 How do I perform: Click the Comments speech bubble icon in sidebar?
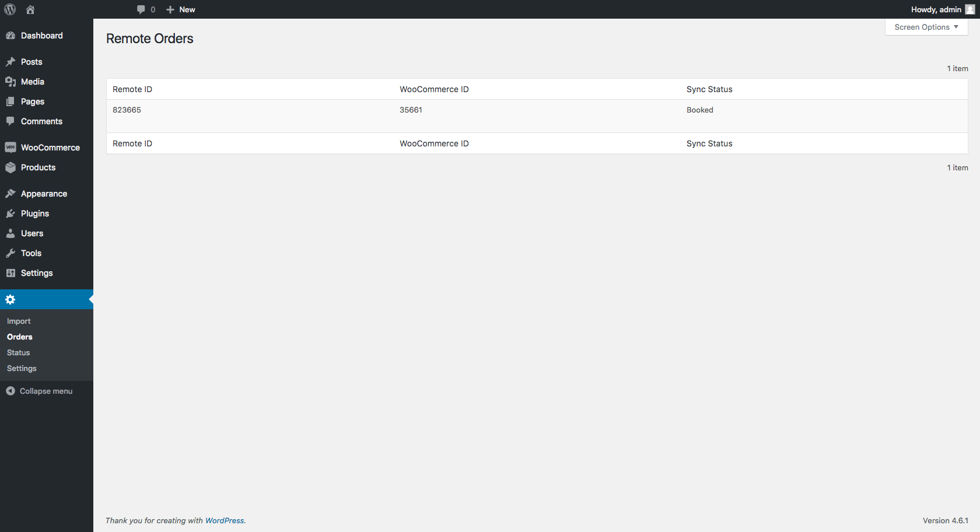10,121
